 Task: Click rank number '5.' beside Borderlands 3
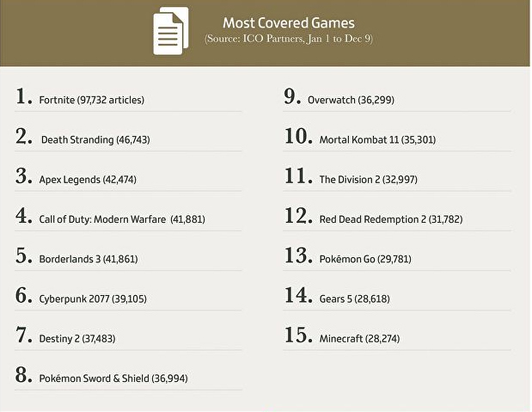[x=24, y=255]
